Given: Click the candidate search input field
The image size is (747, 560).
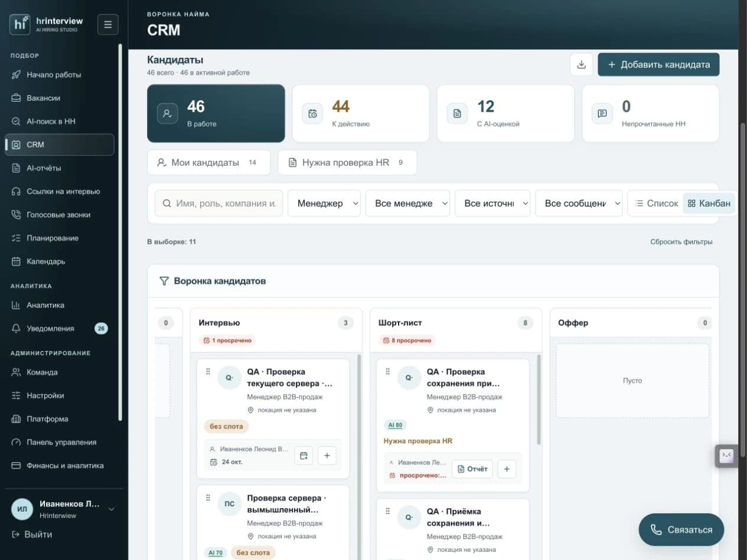Looking at the screenshot, I should point(218,203).
